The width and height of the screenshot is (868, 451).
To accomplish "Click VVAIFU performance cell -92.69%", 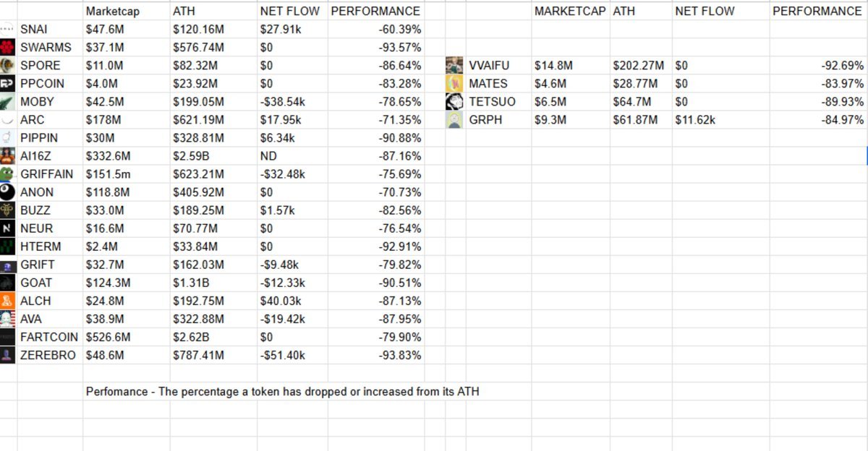I will pos(818,66).
